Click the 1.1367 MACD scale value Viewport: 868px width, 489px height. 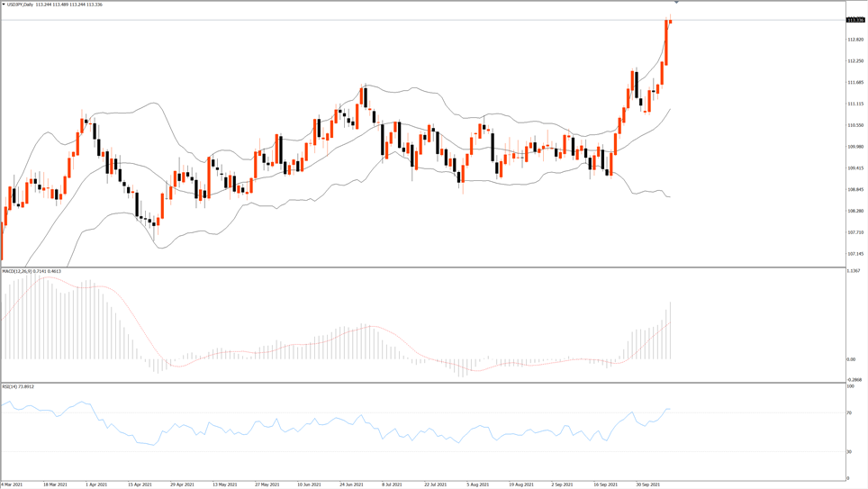click(854, 271)
